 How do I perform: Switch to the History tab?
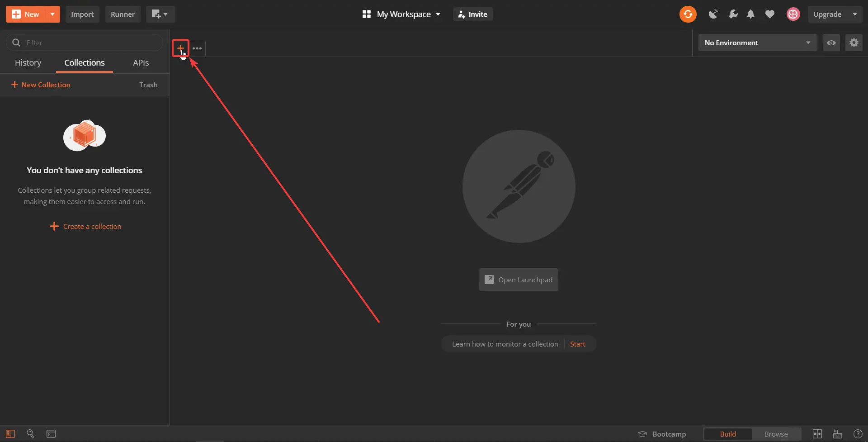(28, 62)
